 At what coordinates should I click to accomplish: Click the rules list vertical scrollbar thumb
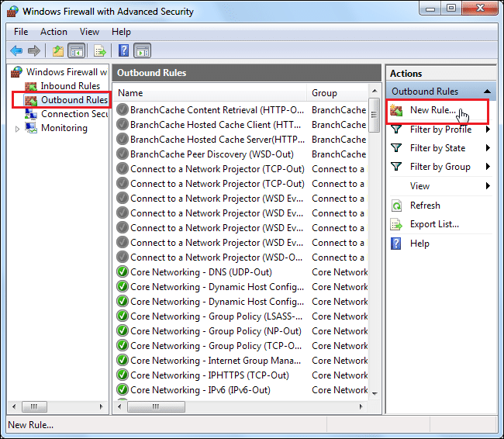point(375,115)
